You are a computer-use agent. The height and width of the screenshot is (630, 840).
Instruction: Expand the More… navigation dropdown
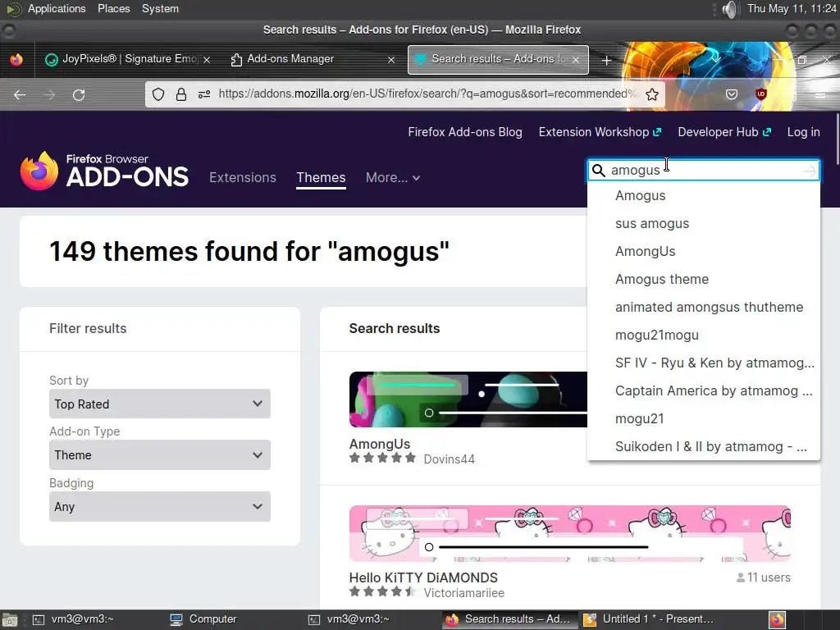393,177
